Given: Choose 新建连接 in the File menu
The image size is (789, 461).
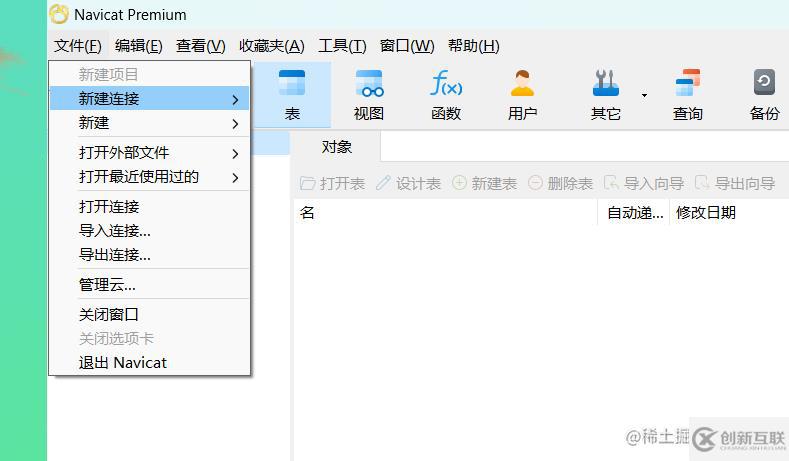Looking at the screenshot, I should 149,98.
